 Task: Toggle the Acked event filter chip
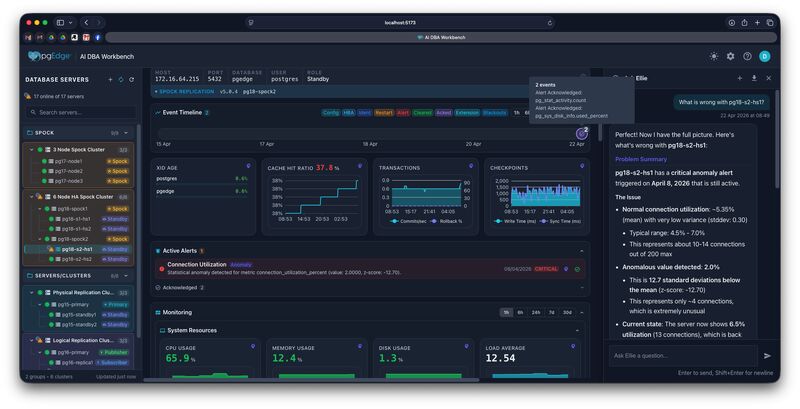coord(443,113)
